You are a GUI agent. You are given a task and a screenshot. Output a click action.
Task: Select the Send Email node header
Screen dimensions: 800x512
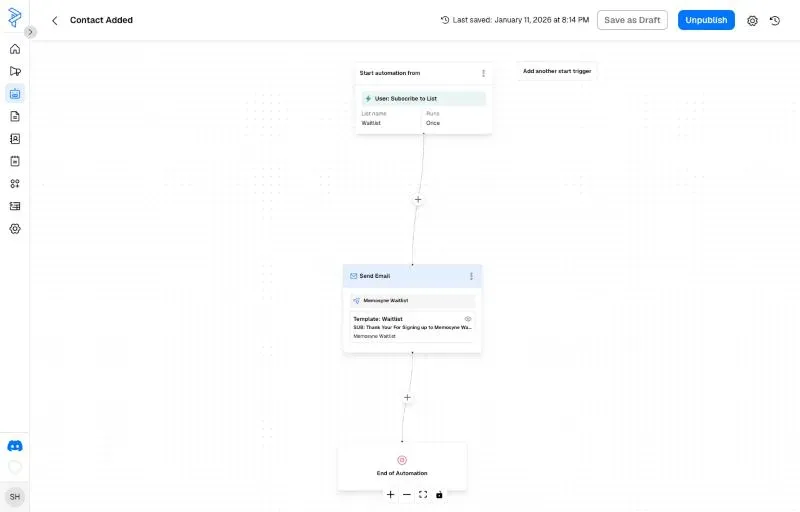pos(412,276)
